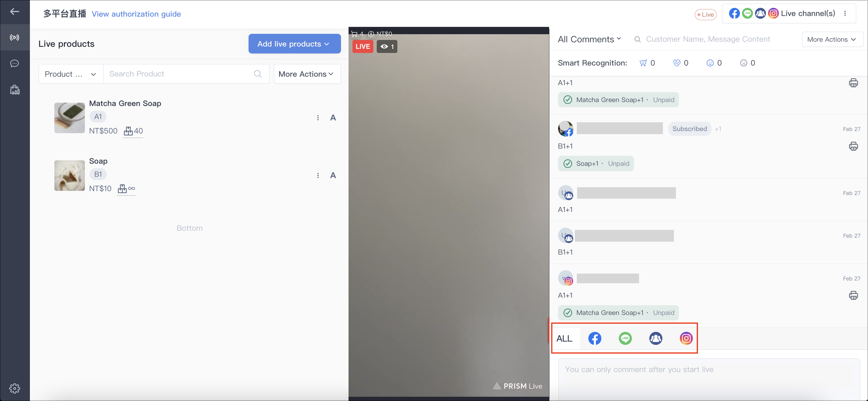Filter comments by Facebook tab
This screenshot has height=401, width=868.
click(595, 338)
